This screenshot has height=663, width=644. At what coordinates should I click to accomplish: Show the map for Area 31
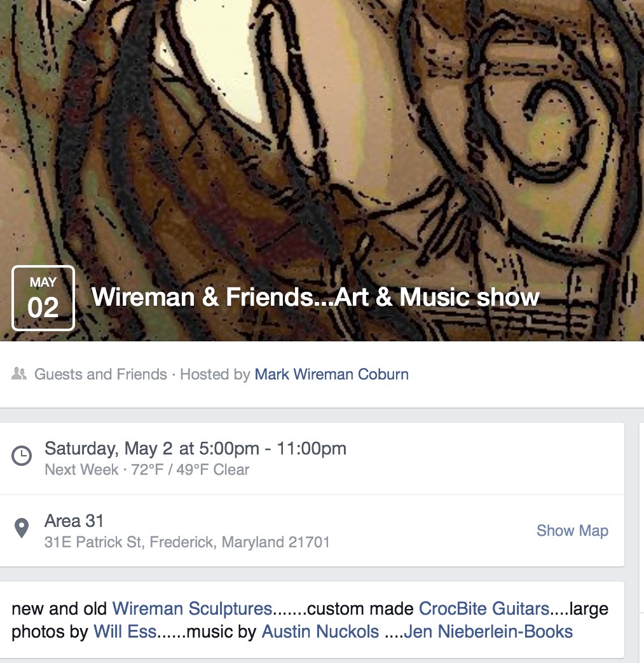click(x=572, y=531)
